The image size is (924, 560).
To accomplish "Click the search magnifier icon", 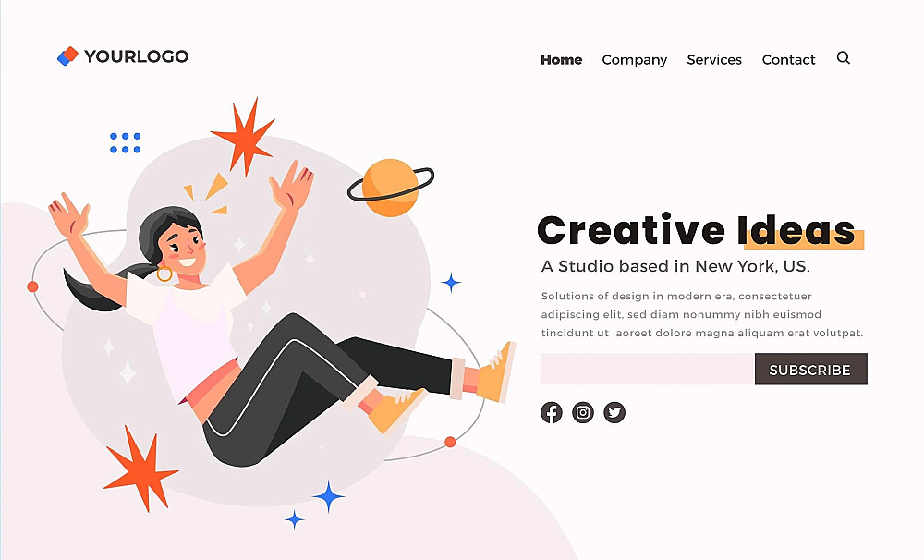I will click(844, 58).
